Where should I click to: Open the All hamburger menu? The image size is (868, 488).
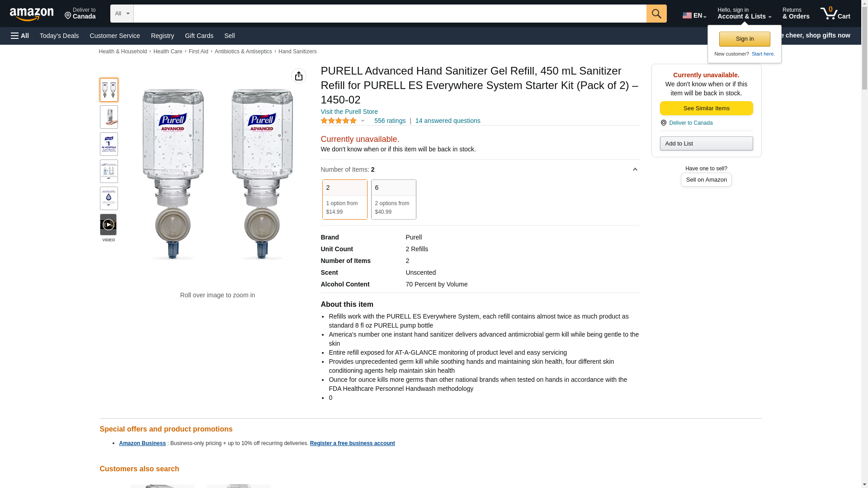pyautogui.click(x=20, y=36)
